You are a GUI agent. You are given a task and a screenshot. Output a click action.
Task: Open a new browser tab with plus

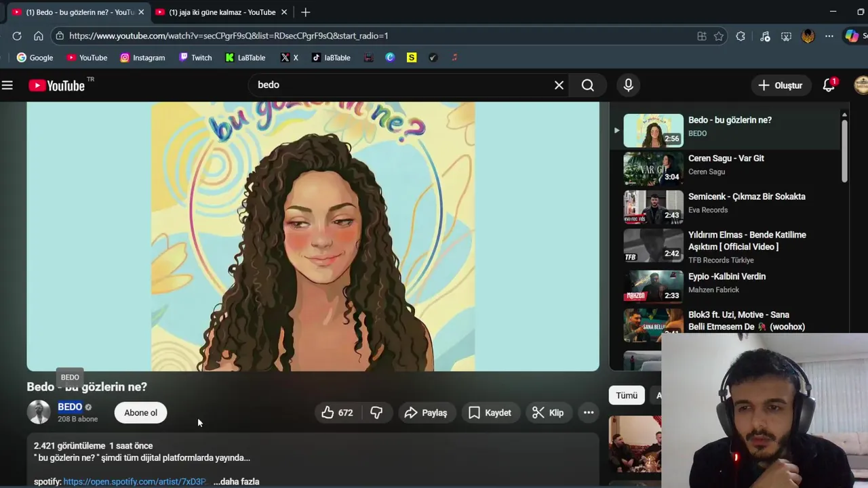306,12
